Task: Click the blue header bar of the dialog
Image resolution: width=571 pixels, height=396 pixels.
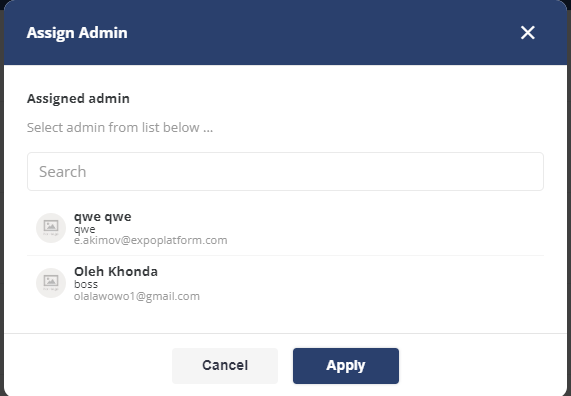Action: (285, 33)
